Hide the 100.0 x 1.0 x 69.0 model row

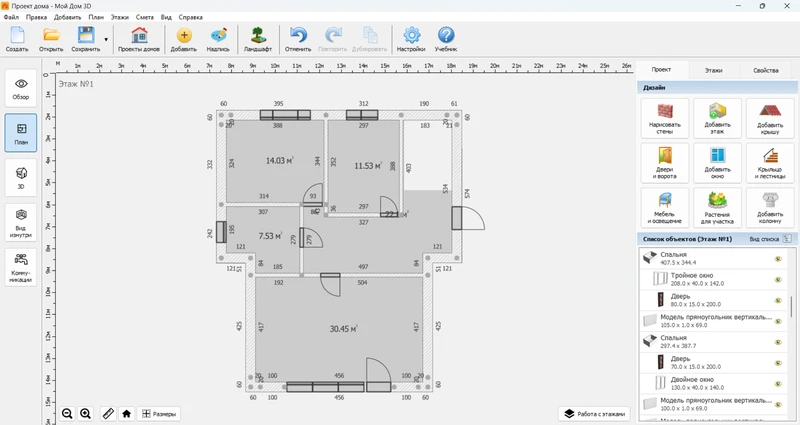click(x=778, y=405)
